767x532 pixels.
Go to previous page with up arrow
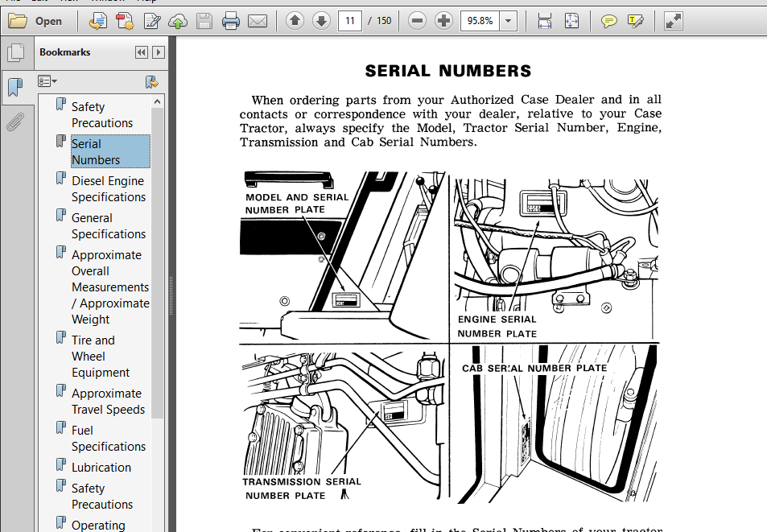point(295,21)
